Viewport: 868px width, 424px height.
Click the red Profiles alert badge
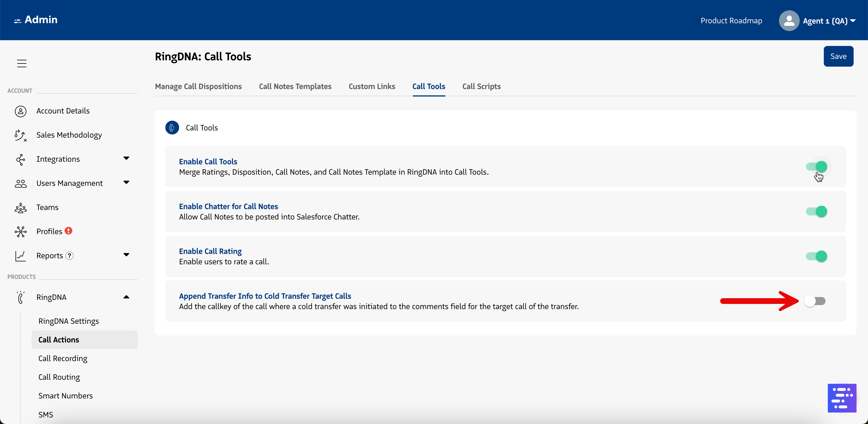click(68, 231)
